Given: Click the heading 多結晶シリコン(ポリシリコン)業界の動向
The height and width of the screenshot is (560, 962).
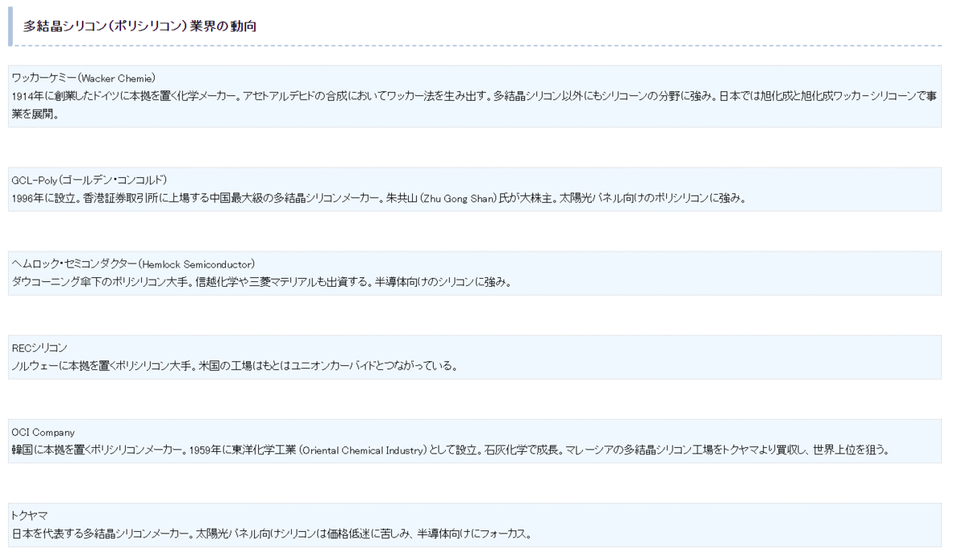Looking at the screenshot, I should (139, 26).
